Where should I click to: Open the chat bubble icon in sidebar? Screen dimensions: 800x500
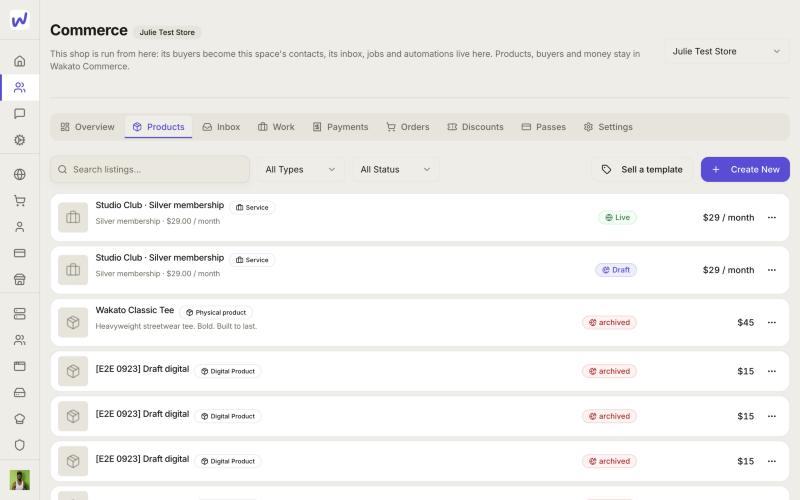tap(19, 113)
